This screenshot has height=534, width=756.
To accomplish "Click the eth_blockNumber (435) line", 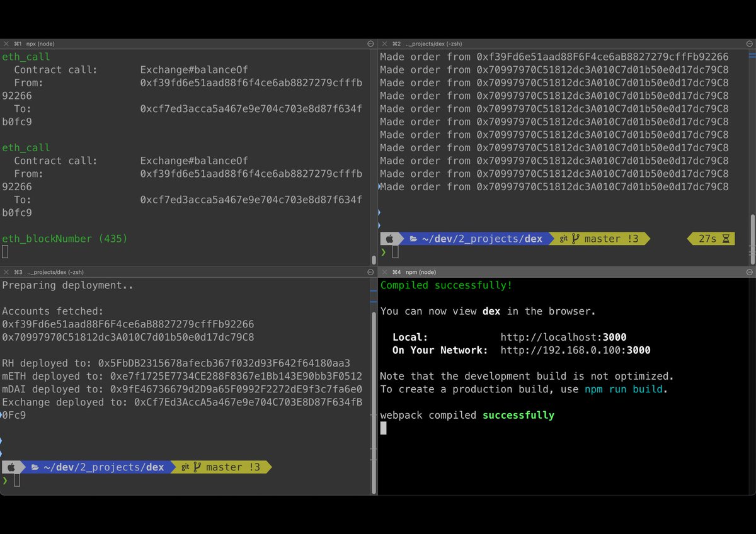I will pyautogui.click(x=65, y=239).
